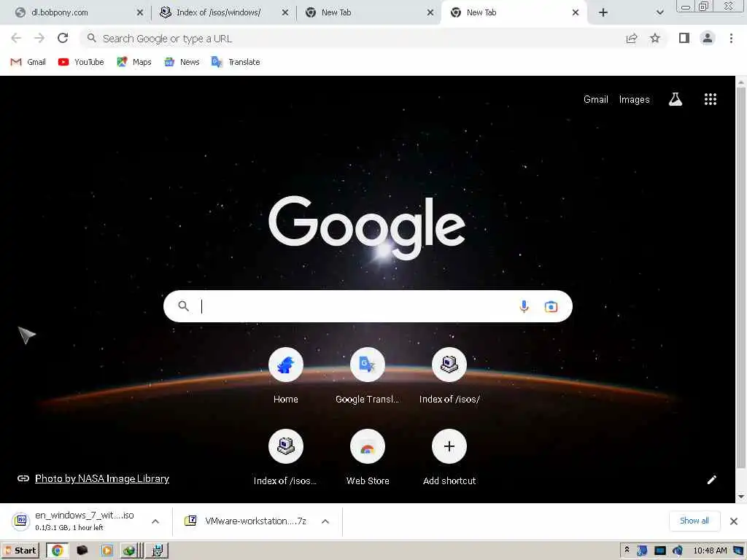Click the address bar URL field
747x560 pixels.
pyautogui.click(x=352, y=38)
